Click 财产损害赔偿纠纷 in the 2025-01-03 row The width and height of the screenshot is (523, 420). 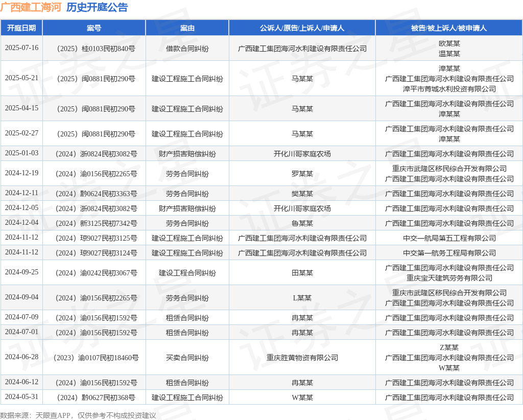[187, 154]
